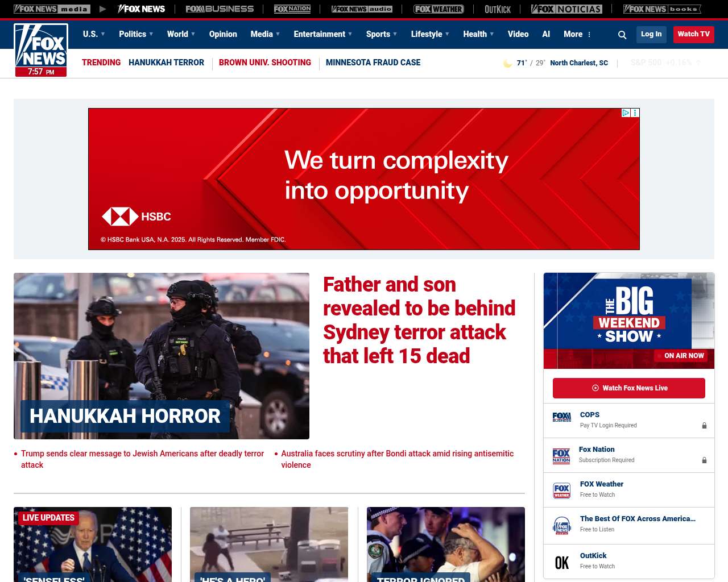This screenshot has width=728, height=582.
Task: Click the moon weather icon
Action: (507, 63)
